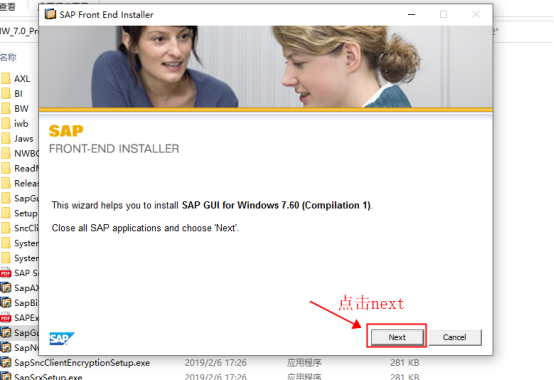
Task: Click the Next button in the SAP installer
Action: tap(397, 337)
